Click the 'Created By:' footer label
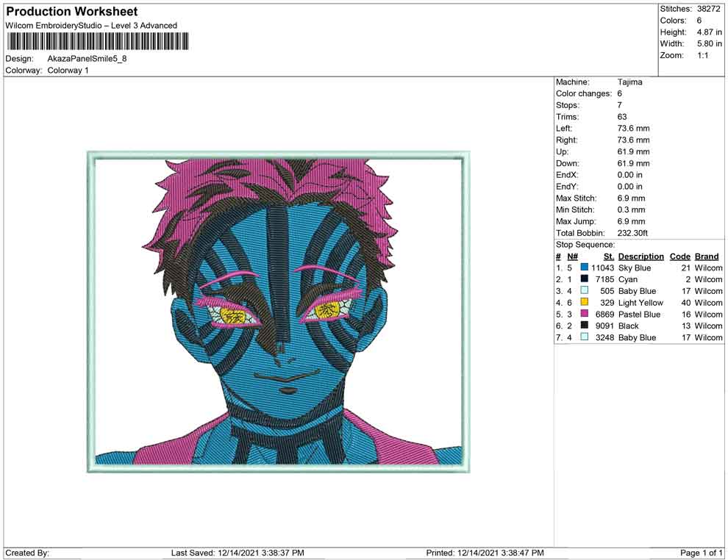 (x=27, y=553)
